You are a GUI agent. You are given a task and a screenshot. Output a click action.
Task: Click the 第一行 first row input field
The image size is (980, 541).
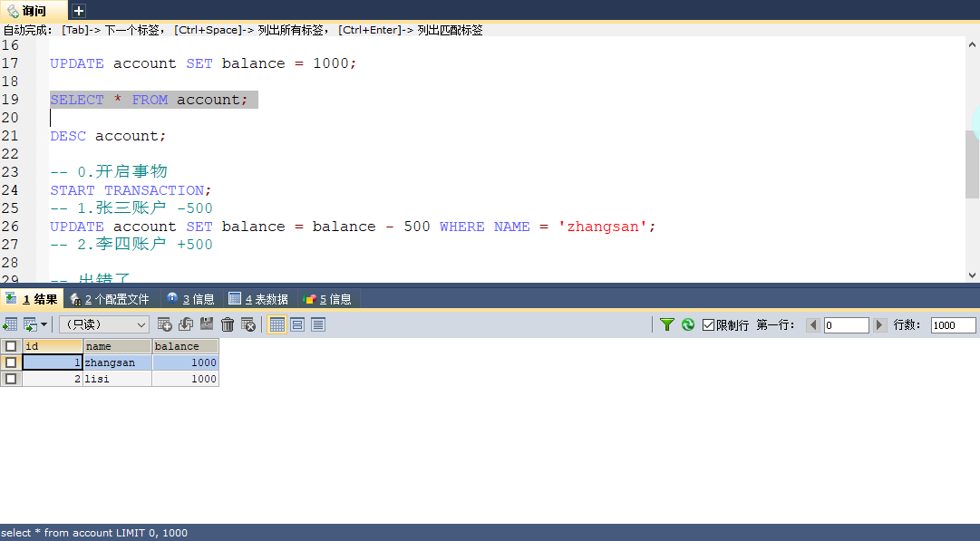(846, 324)
